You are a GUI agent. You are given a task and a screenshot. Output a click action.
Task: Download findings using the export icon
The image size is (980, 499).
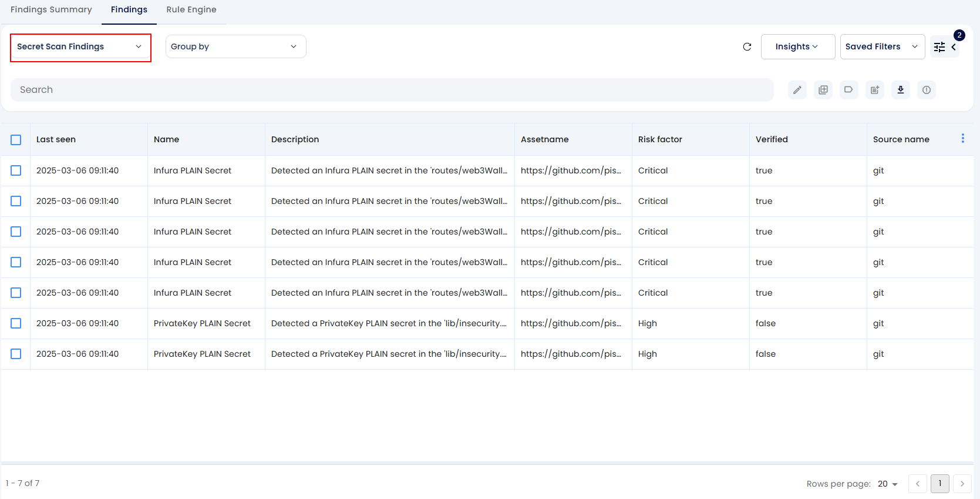coord(900,90)
